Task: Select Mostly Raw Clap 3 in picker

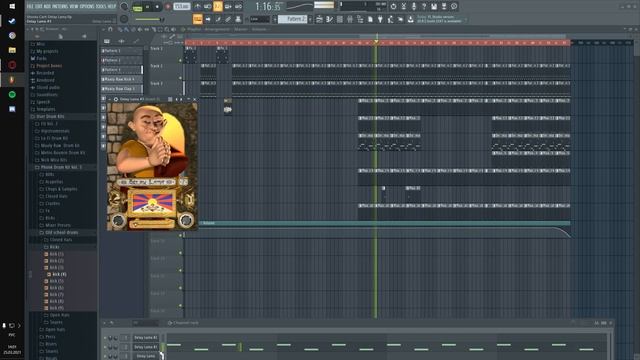Action: point(122,89)
